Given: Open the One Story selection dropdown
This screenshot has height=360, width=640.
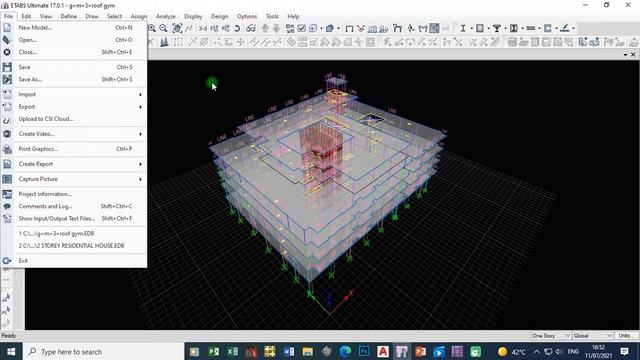Looking at the screenshot, I should coord(551,336).
